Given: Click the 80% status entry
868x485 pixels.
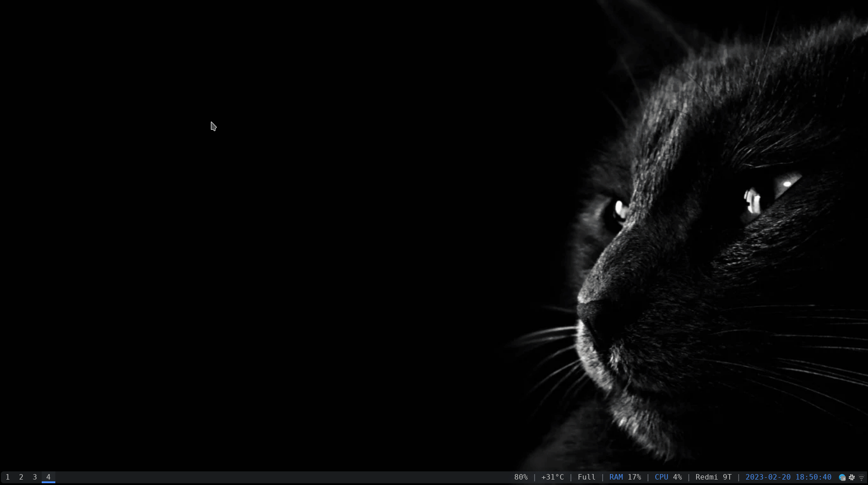Looking at the screenshot, I should pyautogui.click(x=521, y=477).
